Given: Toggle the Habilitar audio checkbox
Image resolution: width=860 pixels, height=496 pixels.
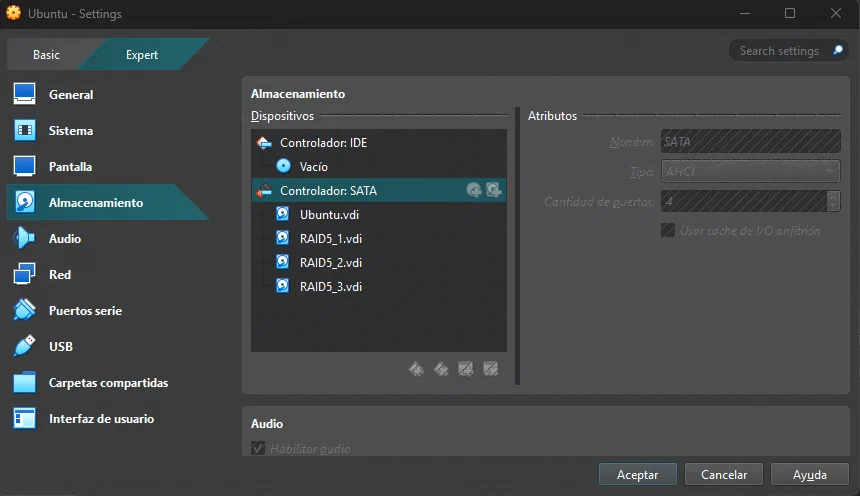Looking at the screenshot, I should coord(258,448).
